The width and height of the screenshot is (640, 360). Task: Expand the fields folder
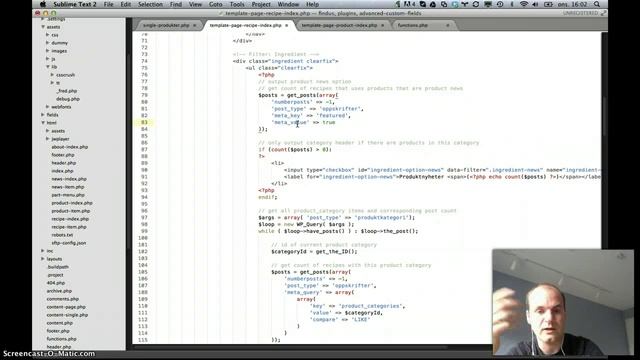[43, 115]
